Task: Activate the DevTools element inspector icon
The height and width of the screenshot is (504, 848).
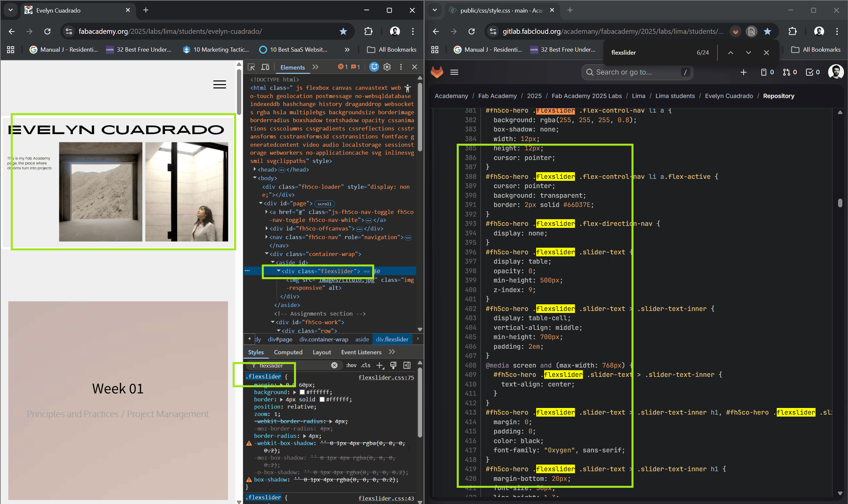Action: pos(251,67)
